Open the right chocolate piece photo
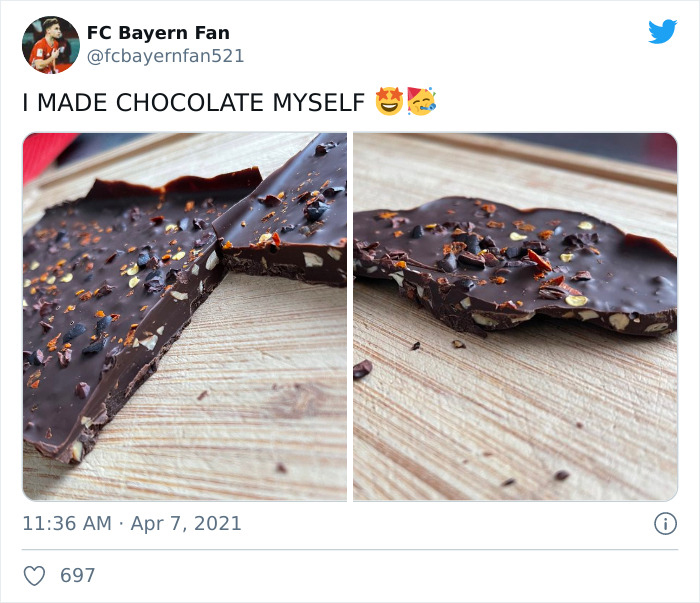Viewport: 700px width, 603px height. tap(515, 316)
